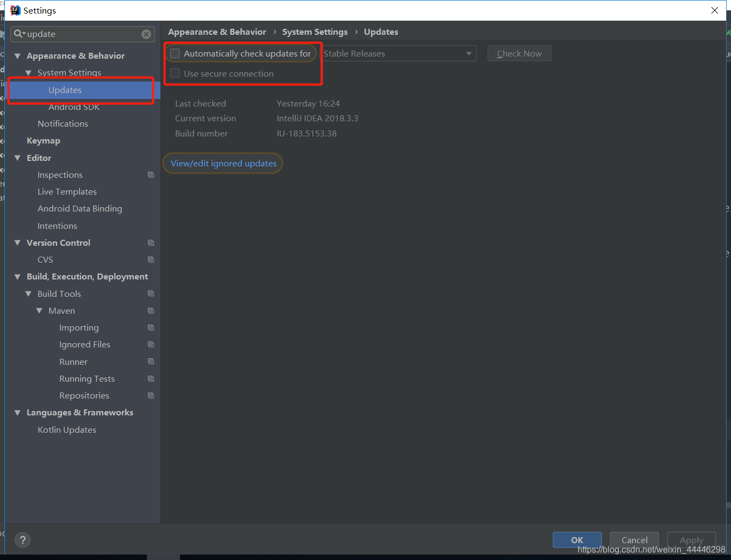Collapse the Version Control section
Image resolution: width=731 pixels, height=560 pixels.
coord(17,243)
